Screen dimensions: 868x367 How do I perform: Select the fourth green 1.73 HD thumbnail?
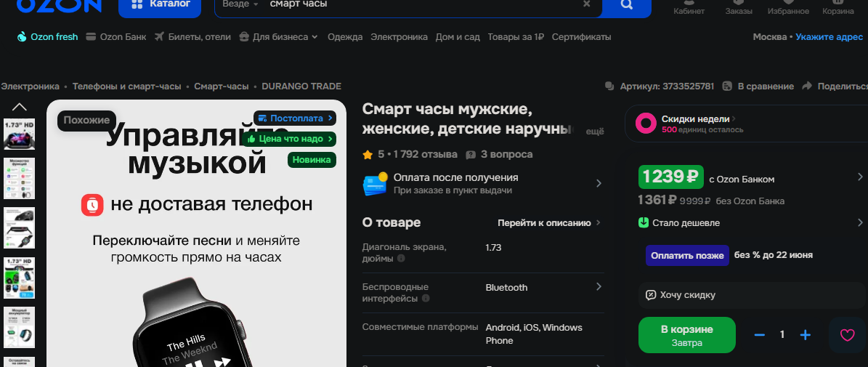click(x=20, y=278)
